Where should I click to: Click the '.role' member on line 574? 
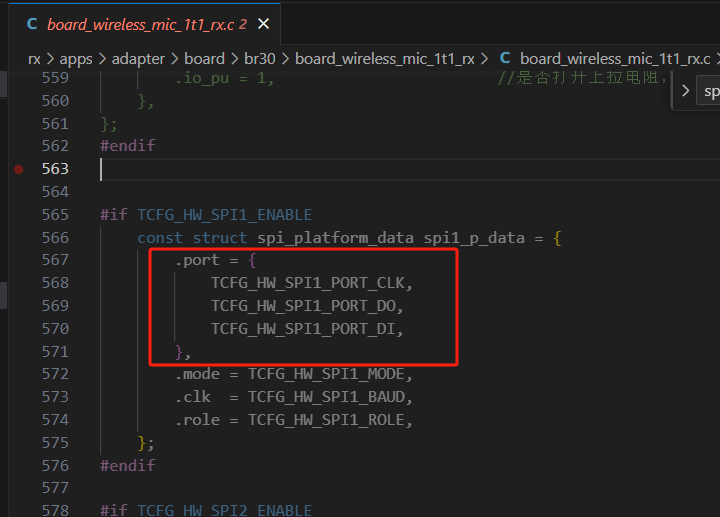point(197,420)
